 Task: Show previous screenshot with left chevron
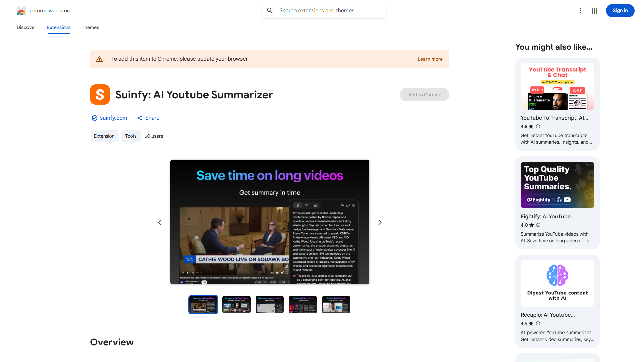[160, 222]
